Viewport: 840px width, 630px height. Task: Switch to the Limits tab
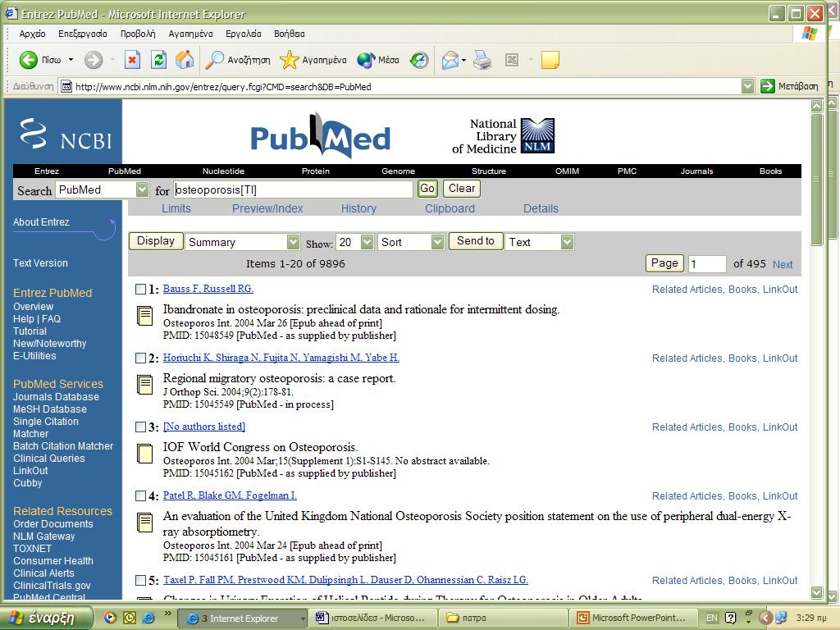(176, 208)
